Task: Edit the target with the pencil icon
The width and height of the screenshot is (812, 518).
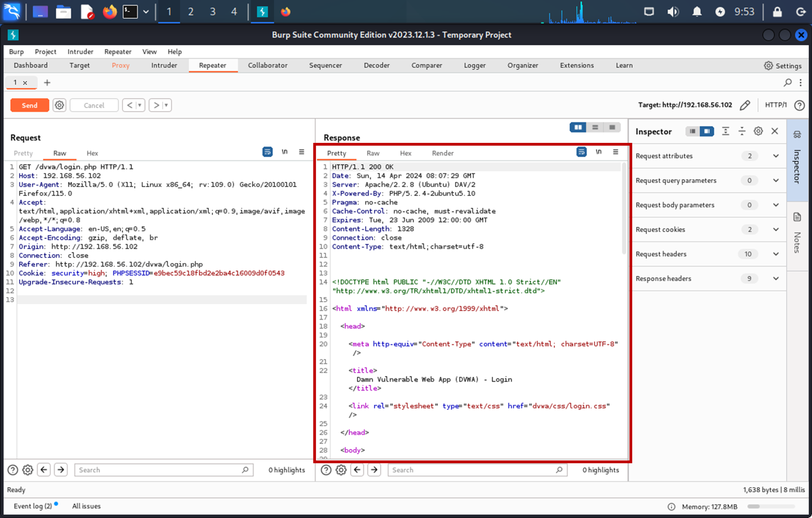Action: (x=745, y=105)
